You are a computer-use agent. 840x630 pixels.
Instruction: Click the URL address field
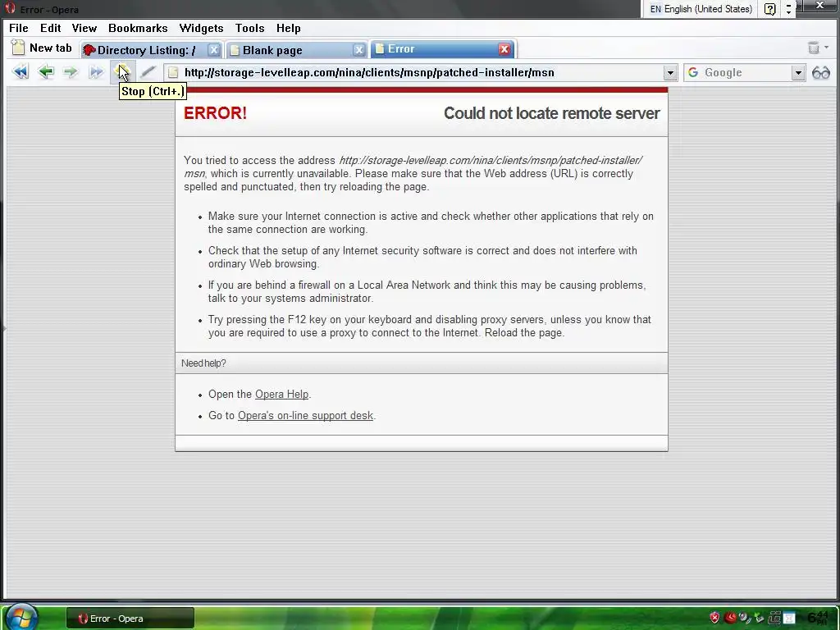coord(421,72)
